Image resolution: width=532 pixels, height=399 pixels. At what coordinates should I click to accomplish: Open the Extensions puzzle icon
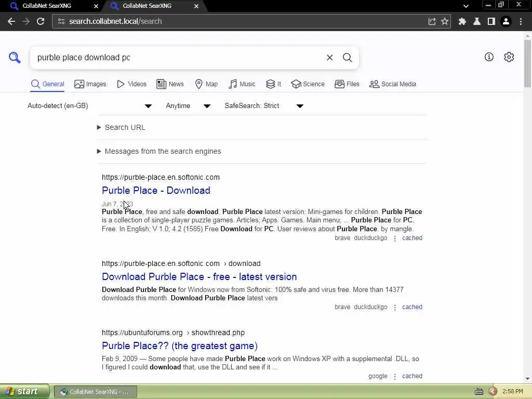point(462,21)
